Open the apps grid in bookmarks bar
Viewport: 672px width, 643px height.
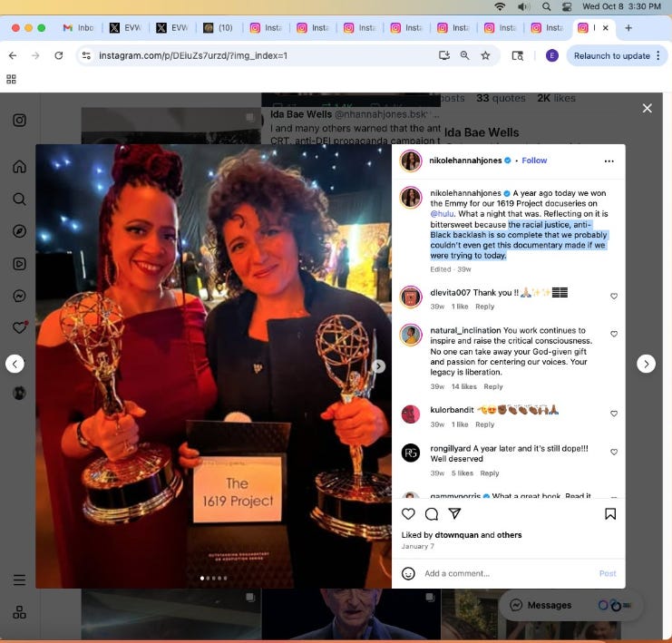(x=11, y=79)
